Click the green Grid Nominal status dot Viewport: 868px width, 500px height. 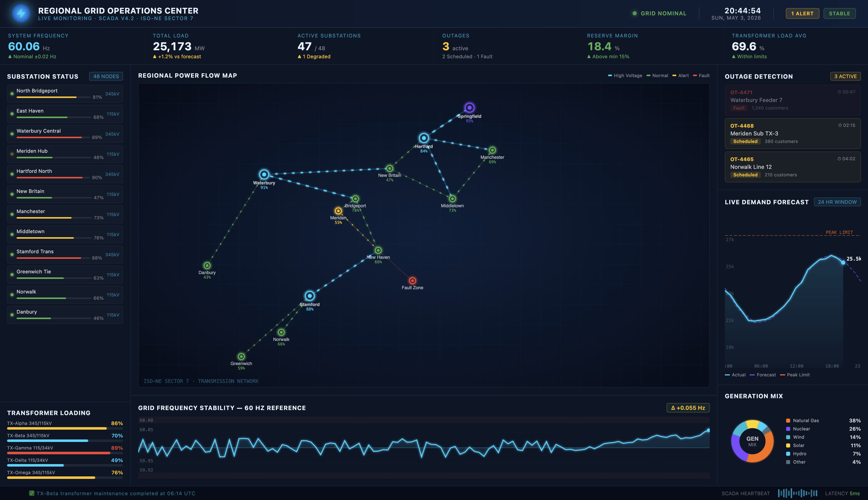[x=634, y=13]
